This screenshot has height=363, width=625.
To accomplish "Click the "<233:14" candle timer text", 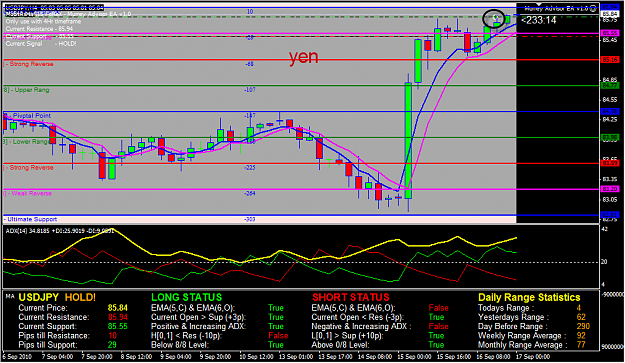I will (539, 20).
